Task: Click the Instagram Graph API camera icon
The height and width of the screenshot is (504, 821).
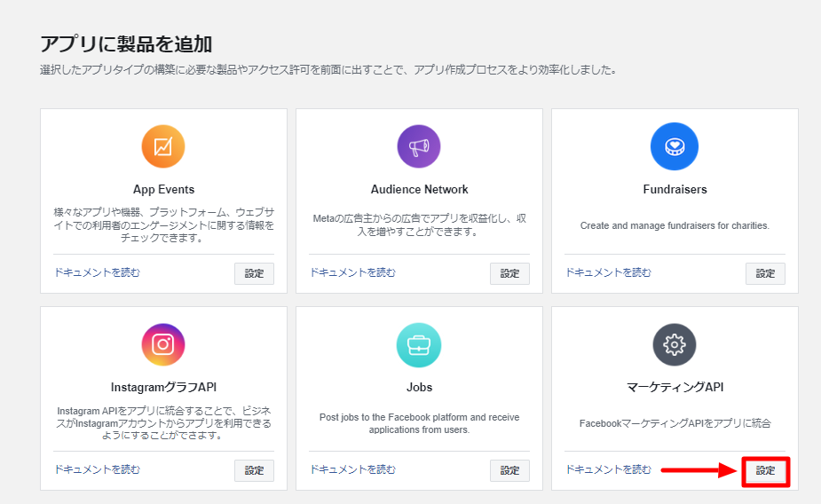Action: pyautogui.click(x=163, y=344)
